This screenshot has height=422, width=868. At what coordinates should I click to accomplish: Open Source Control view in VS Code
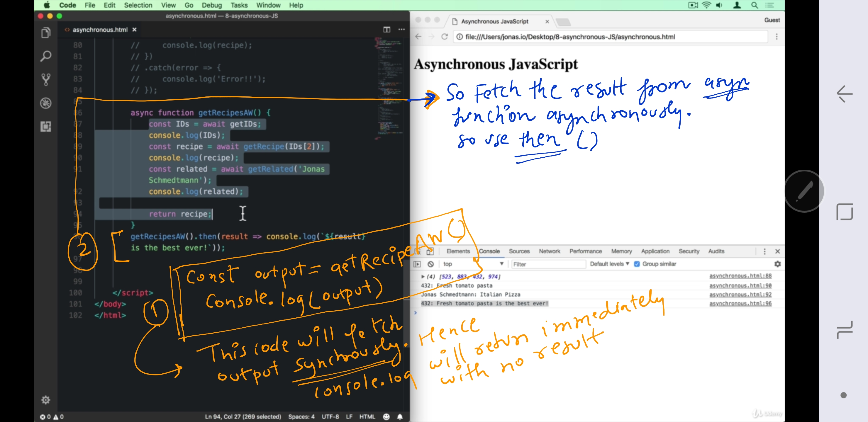coord(46,79)
